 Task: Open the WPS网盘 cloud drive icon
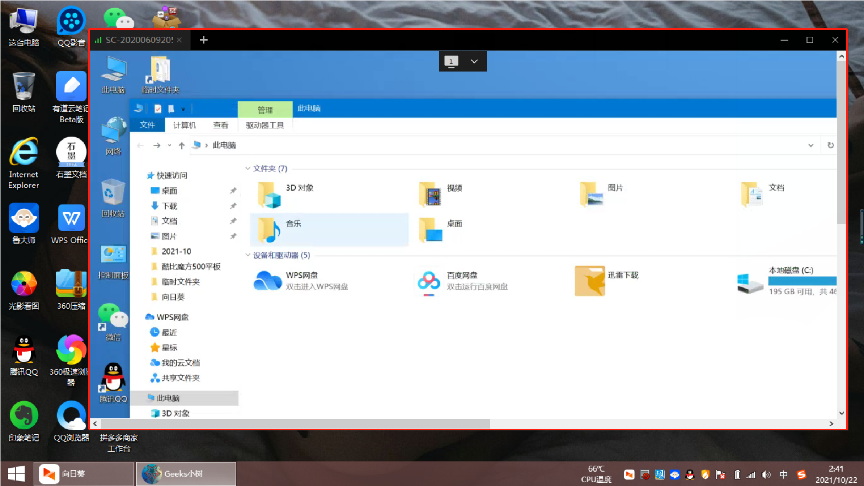[x=268, y=280]
